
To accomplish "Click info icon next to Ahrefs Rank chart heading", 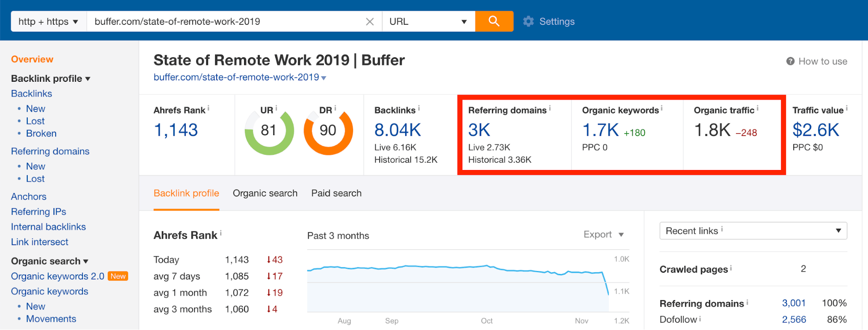I will point(221,233).
